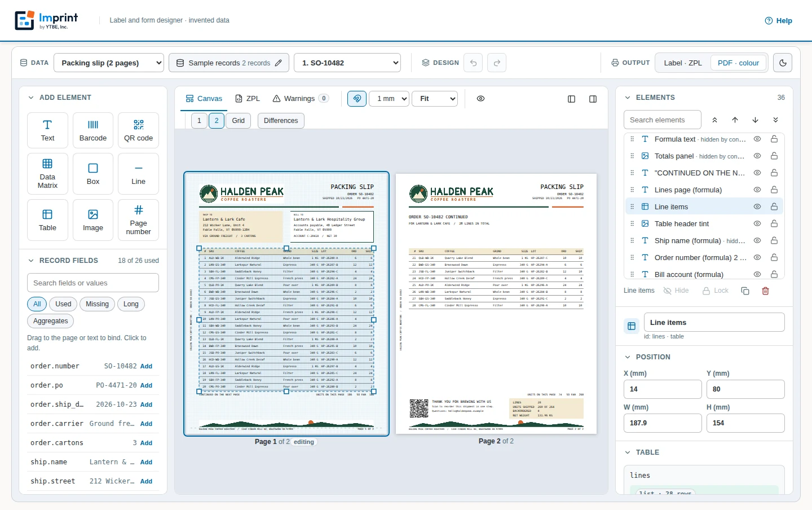Add a Line element
This screenshot has height=510, width=812.
(x=138, y=174)
